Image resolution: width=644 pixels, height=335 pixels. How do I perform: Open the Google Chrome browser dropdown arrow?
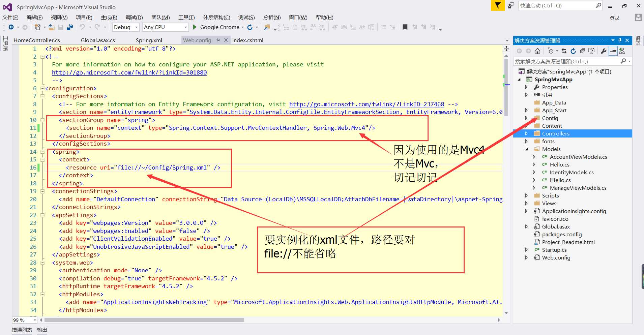(242, 27)
